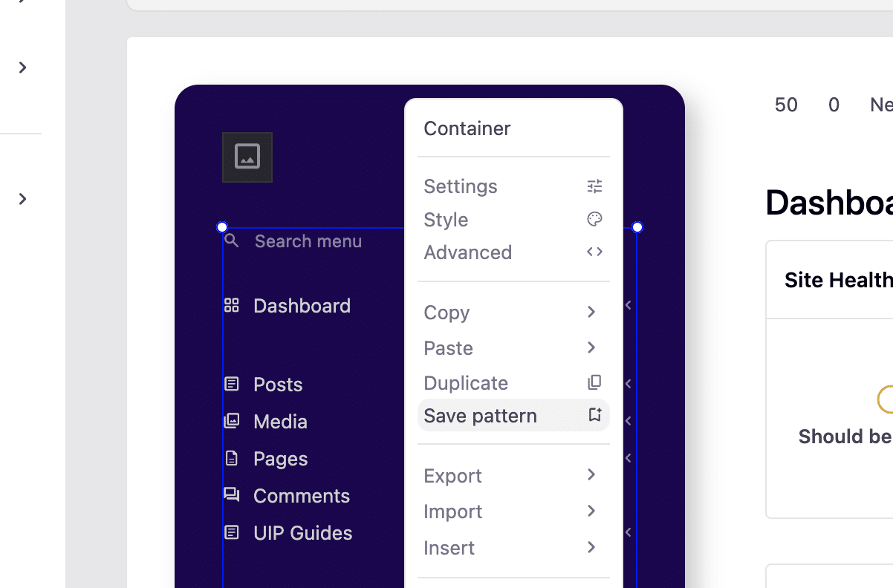Click the Comments speech bubble icon
The width and height of the screenshot is (893, 588).
pyautogui.click(x=232, y=495)
